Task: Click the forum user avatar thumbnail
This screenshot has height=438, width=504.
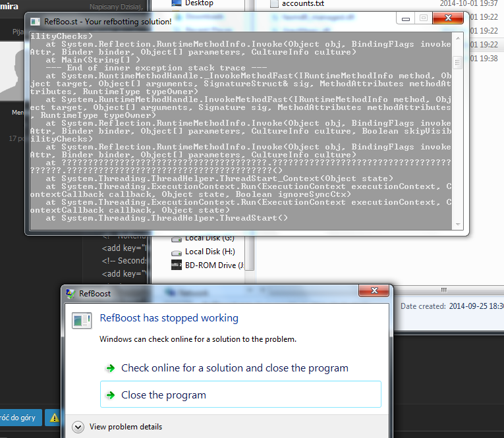Action: 13,71
